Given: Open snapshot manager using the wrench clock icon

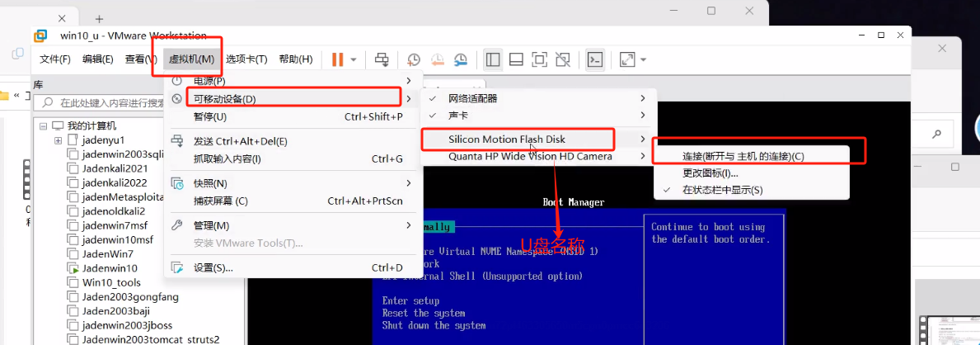Looking at the screenshot, I should click(460, 59).
